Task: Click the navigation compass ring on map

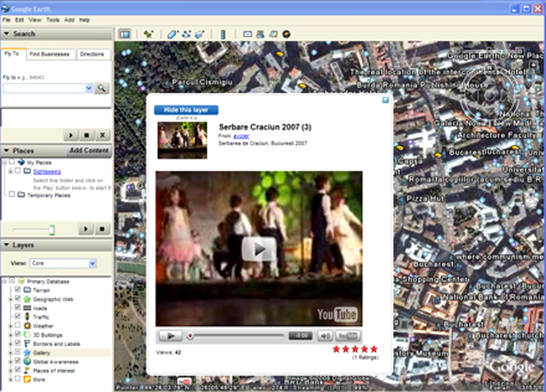Action: (488, 94)
